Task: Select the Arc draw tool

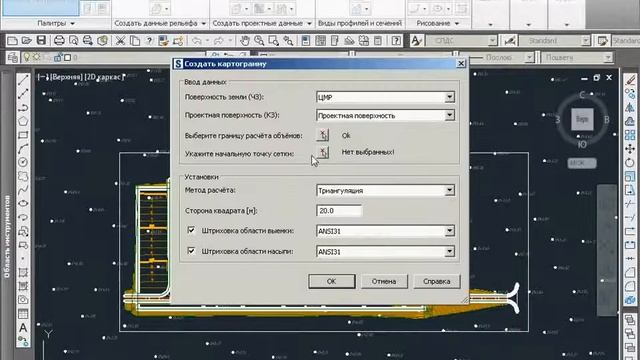Action: pos(23,149)
